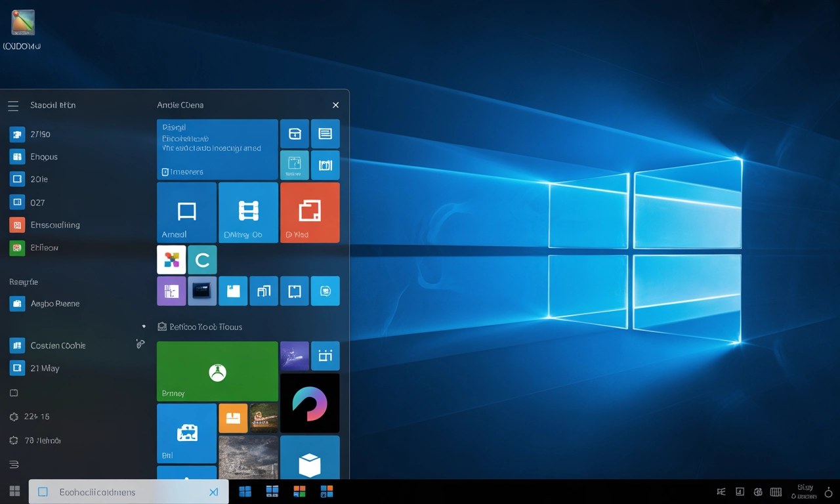Open the white cube 3D tile
Image resolution: width=840 pixels, height=504 pixels.
click(x=310, y=457)
